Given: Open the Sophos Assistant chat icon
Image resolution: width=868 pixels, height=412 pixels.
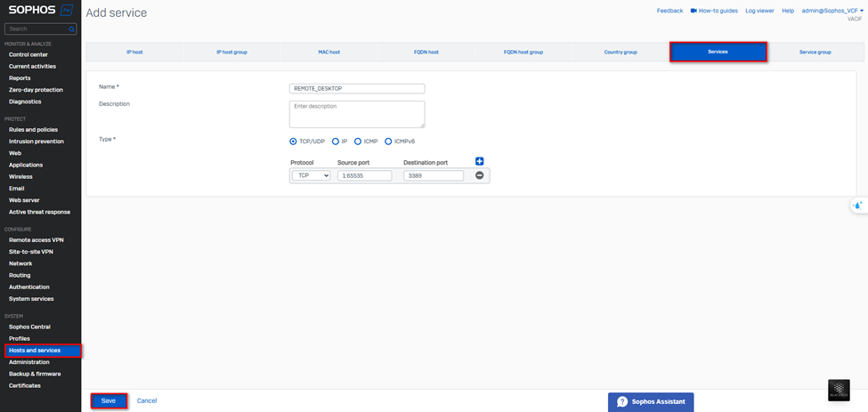Looking at the screenshot, I should [x=622, y=402].
